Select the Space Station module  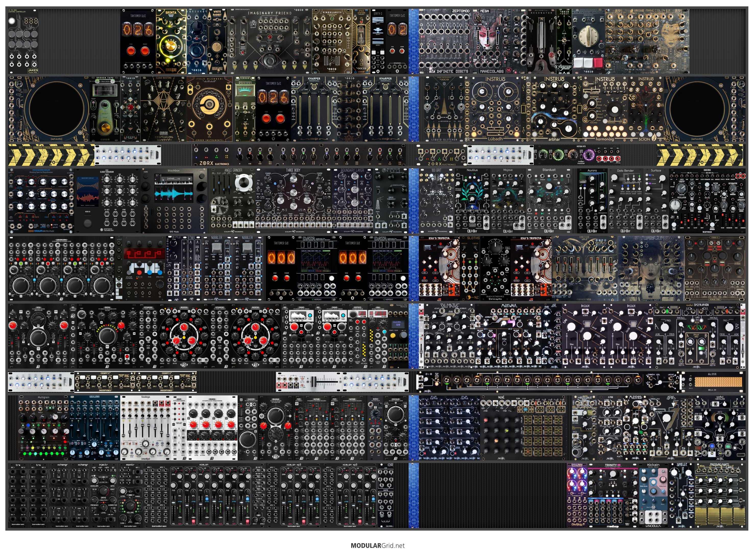pyautogui.click(x=361, y=41)
